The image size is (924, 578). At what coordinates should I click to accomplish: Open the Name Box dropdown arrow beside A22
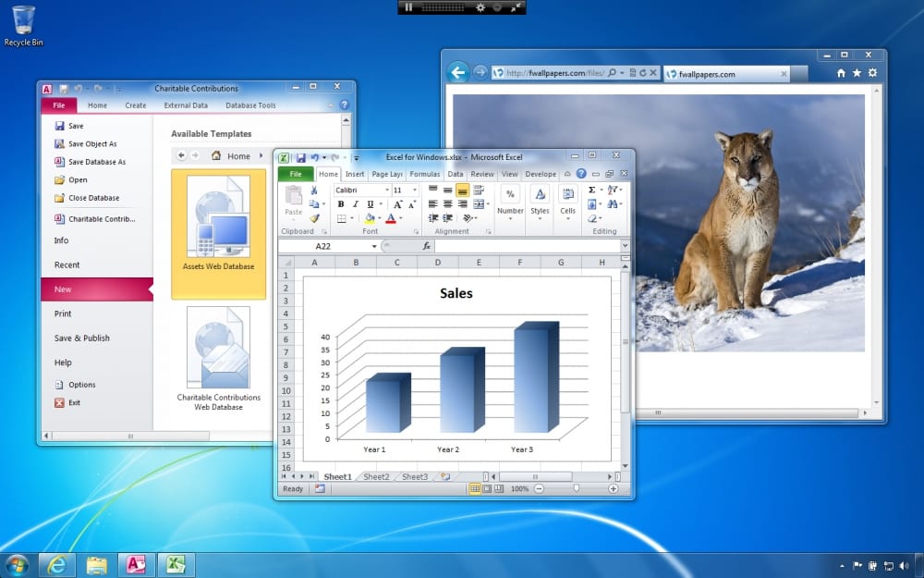click(374, 246)
